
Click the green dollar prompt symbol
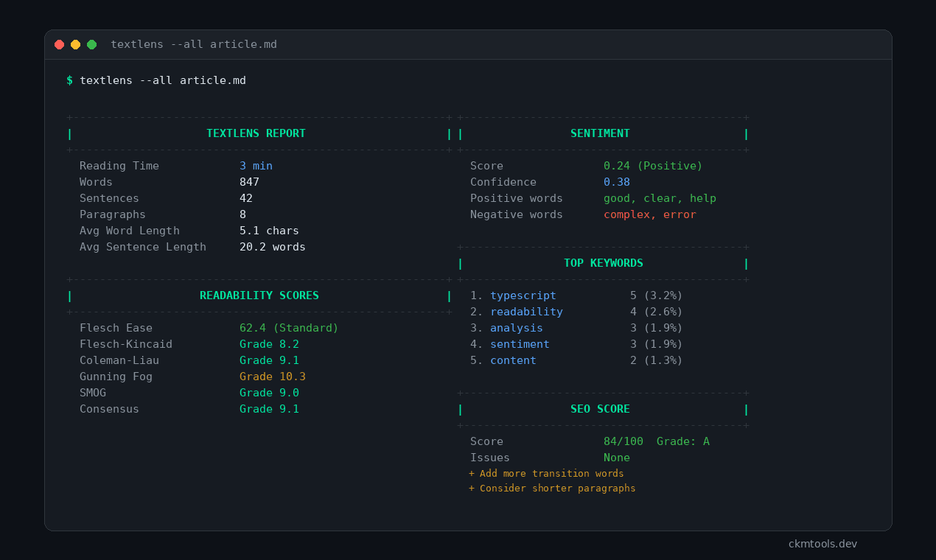coord(70,80)
